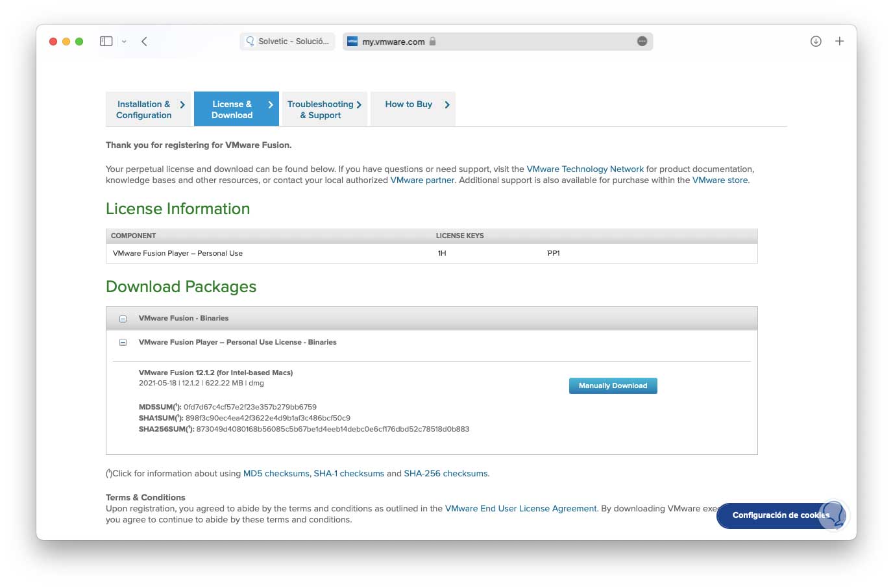Open the SHA-1 checksums link
Viewport: 893px width, 588px height.
pos(349,473)
